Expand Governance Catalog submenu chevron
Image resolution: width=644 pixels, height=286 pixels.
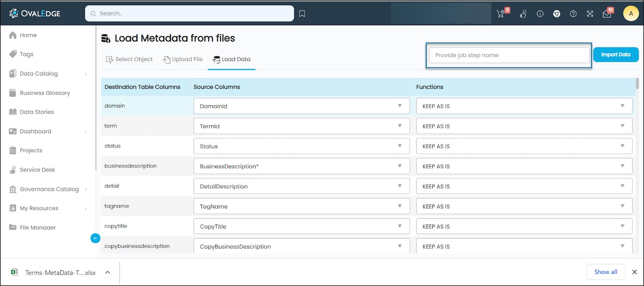pos(86,189)
